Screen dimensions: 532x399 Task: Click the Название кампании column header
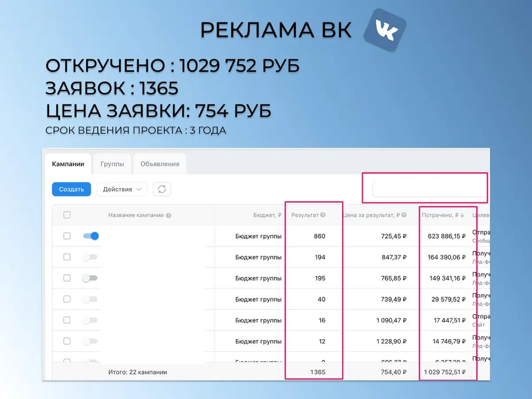[136, 215]
